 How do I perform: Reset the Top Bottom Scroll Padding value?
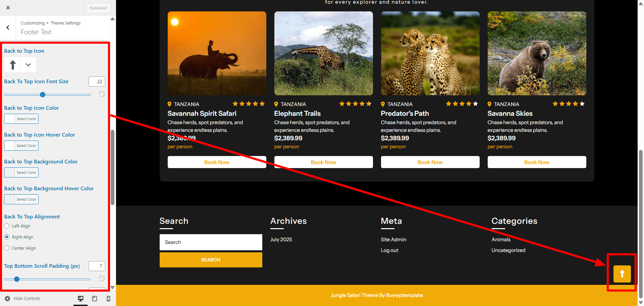click(x=102, y=278)
